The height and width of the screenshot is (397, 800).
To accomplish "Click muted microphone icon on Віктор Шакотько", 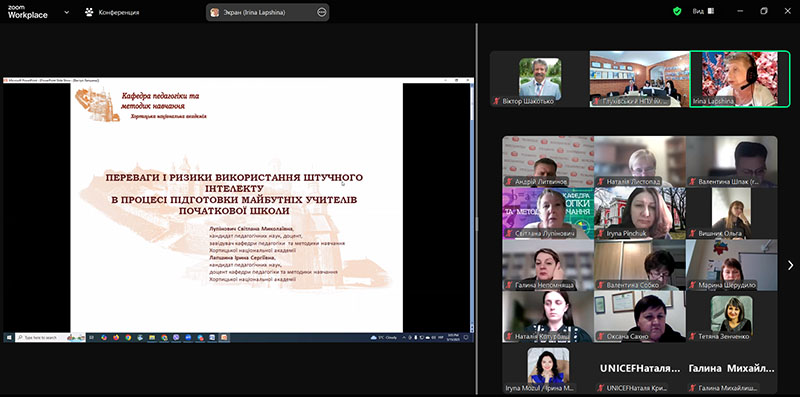I will pos(496,101).
